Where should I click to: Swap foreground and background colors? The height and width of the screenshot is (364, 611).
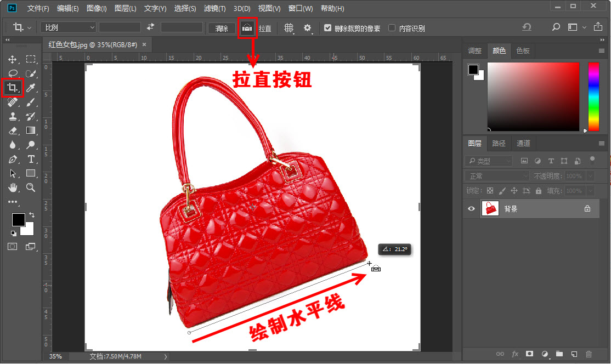pyautogui.click(x=32, y=214)
